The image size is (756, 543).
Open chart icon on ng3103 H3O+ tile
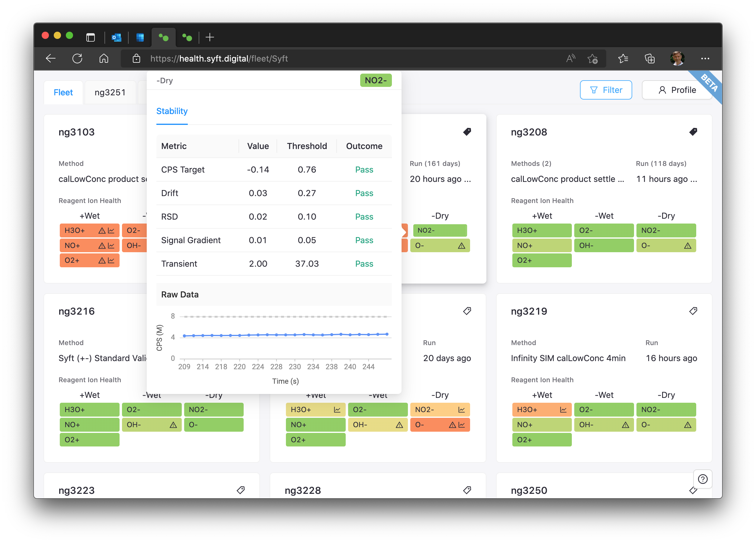[111, 230]
